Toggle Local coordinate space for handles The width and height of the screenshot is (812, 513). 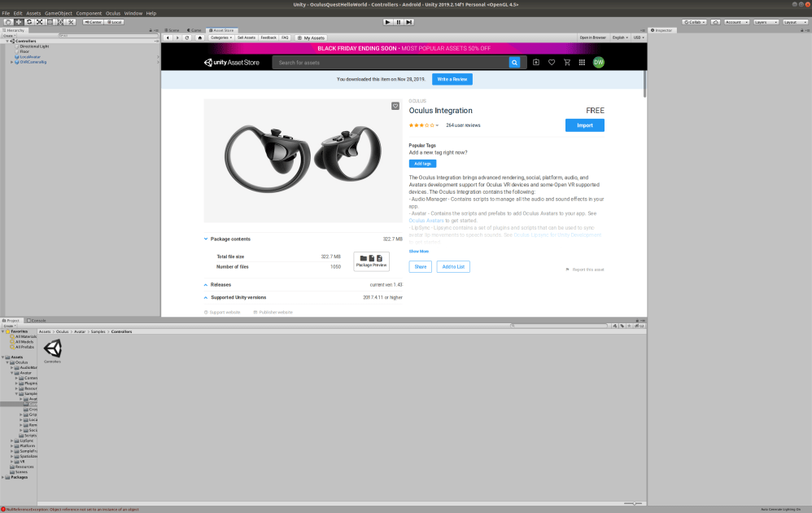coord(113,22)
